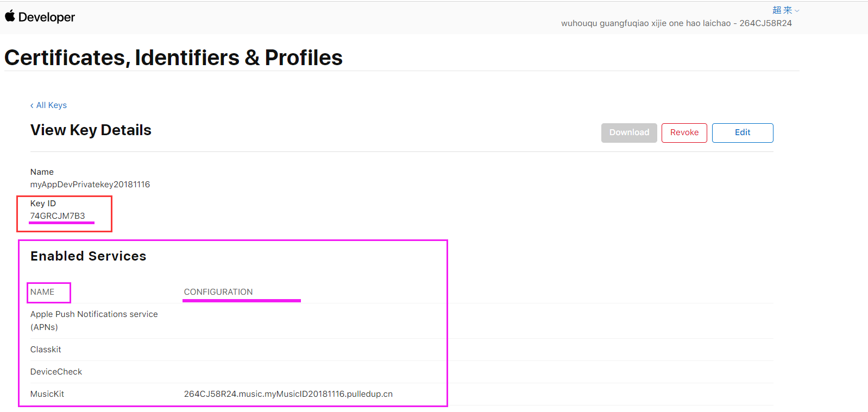Click the Name field label
Viewport: 868px width, 412px height.
(42, 172)
